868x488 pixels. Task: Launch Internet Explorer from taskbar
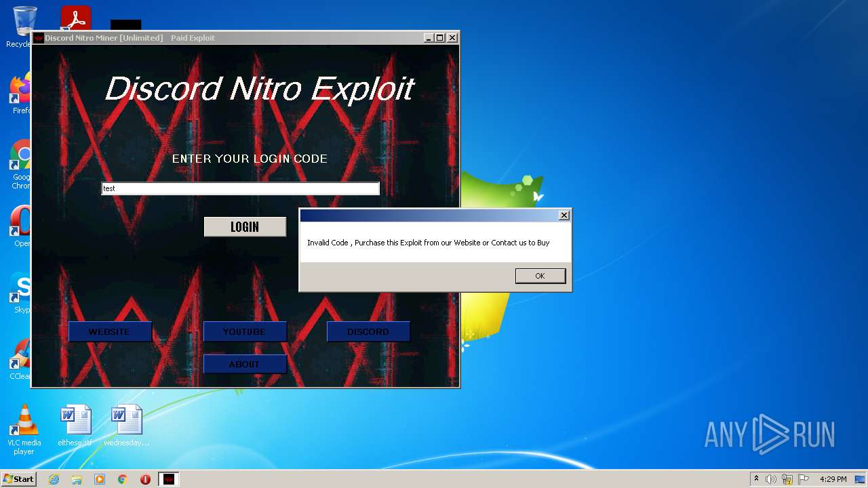(54, 479)
